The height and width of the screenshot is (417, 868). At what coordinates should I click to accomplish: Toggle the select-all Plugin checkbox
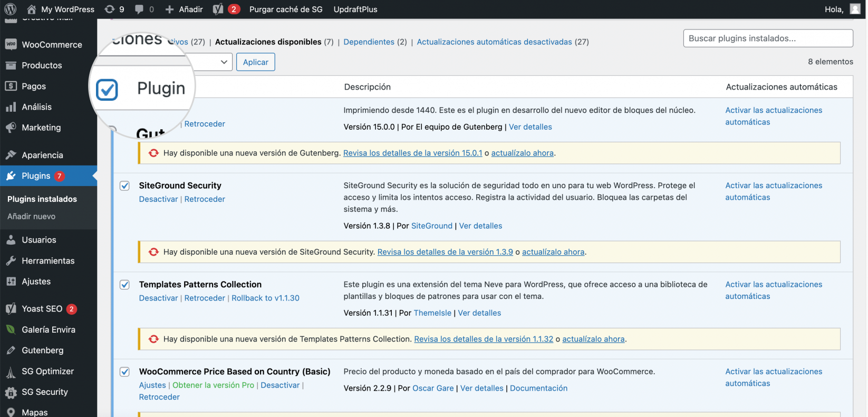[x=107, y=90]
